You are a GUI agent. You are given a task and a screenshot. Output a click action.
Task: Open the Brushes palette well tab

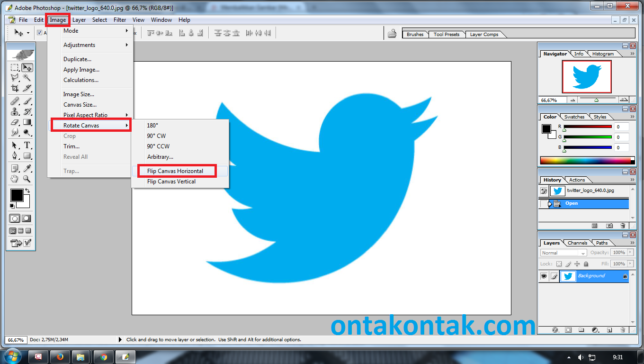(x=415, y=34)
